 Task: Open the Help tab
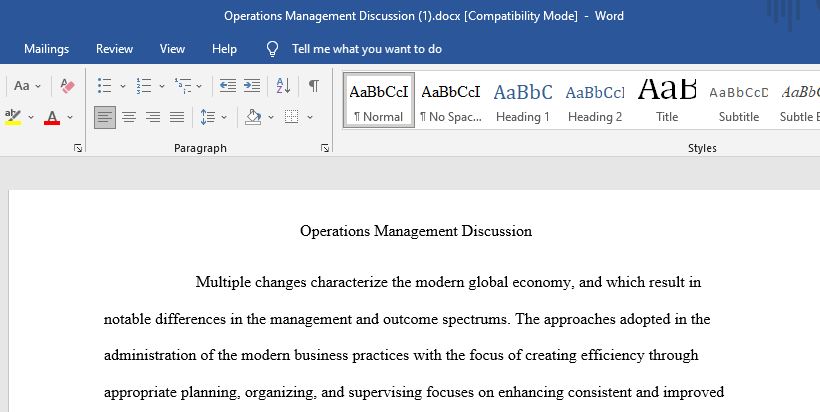[x=224, y=49]
